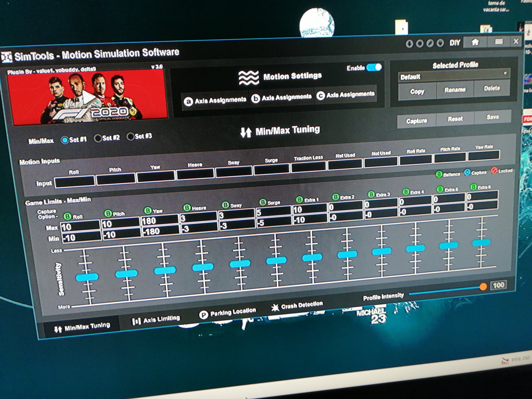Viewport: 532px width, 399px height.
Task: Click the Roll motion input box
Action: [x=75, y=182]
